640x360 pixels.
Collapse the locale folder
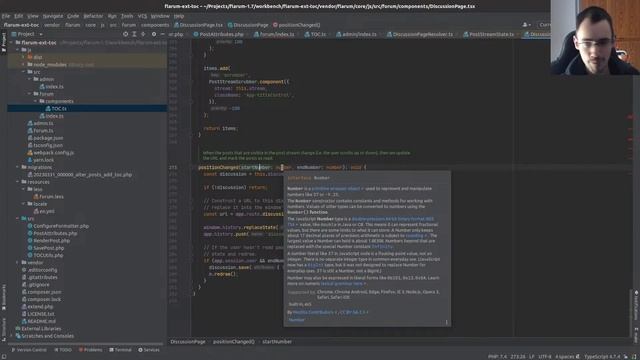(23, 204)
